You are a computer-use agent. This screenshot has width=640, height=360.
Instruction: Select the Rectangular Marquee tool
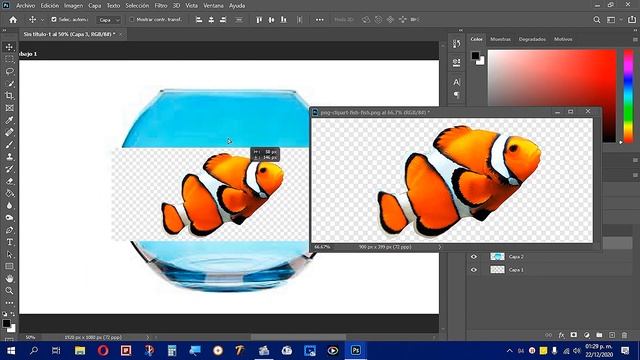9,60
